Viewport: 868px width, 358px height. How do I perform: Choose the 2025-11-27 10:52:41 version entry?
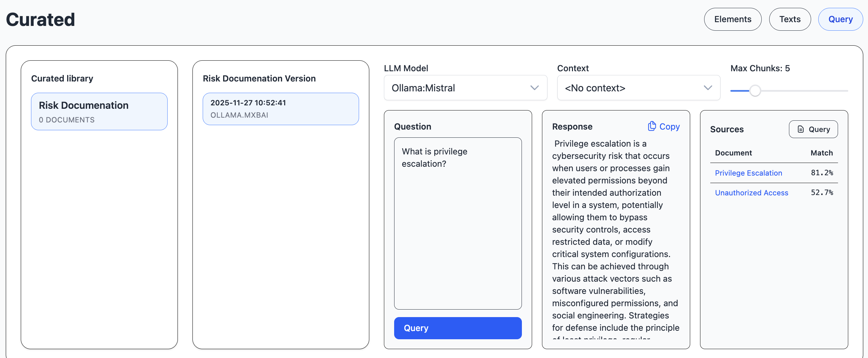tap(280, 109)
